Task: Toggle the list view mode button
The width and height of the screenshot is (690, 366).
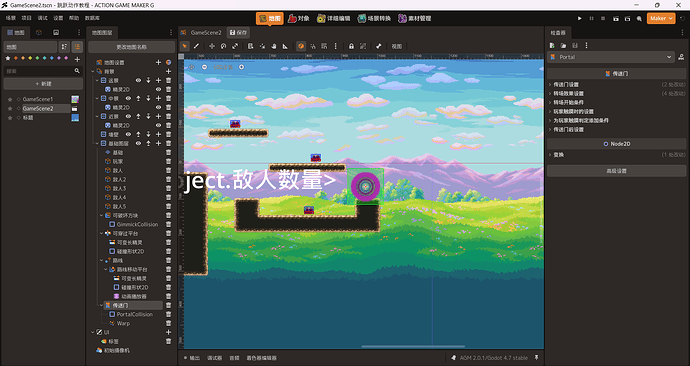Action: coord(77,47)
